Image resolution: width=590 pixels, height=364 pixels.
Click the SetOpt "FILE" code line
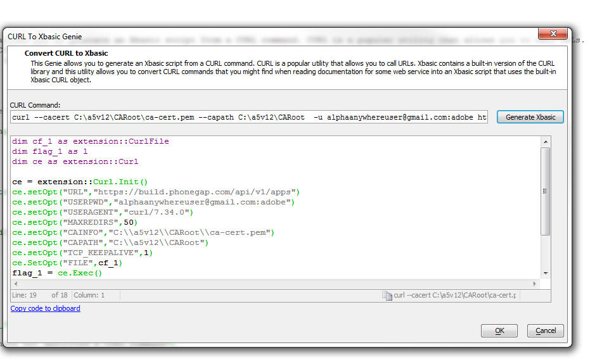tap(67, 263)
